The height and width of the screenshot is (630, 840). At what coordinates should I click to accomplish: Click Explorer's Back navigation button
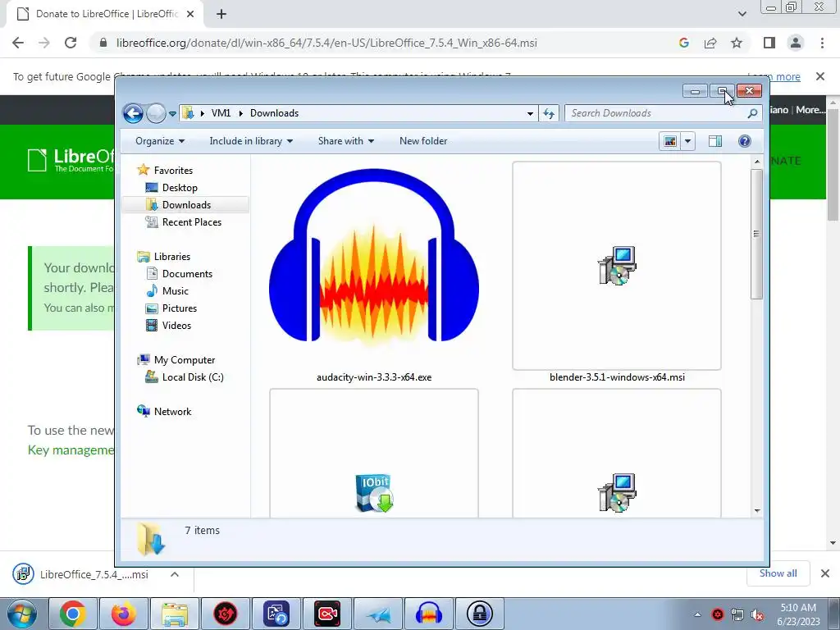tap(133, 113)
